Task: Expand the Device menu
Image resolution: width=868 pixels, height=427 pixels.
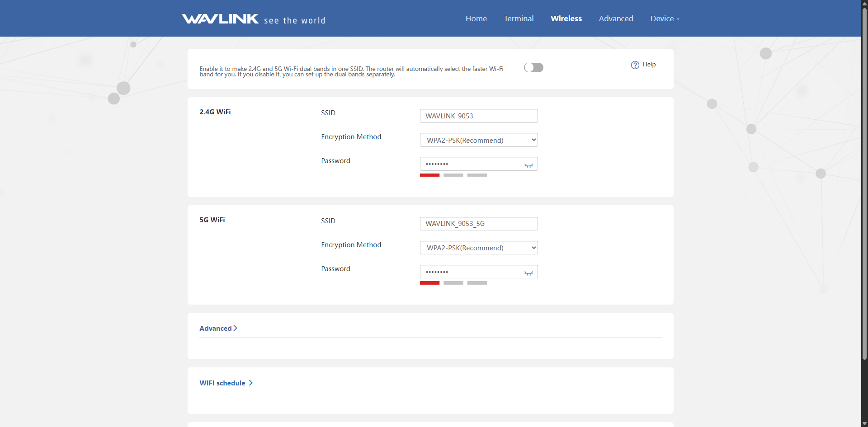Action: pos(665,19)
